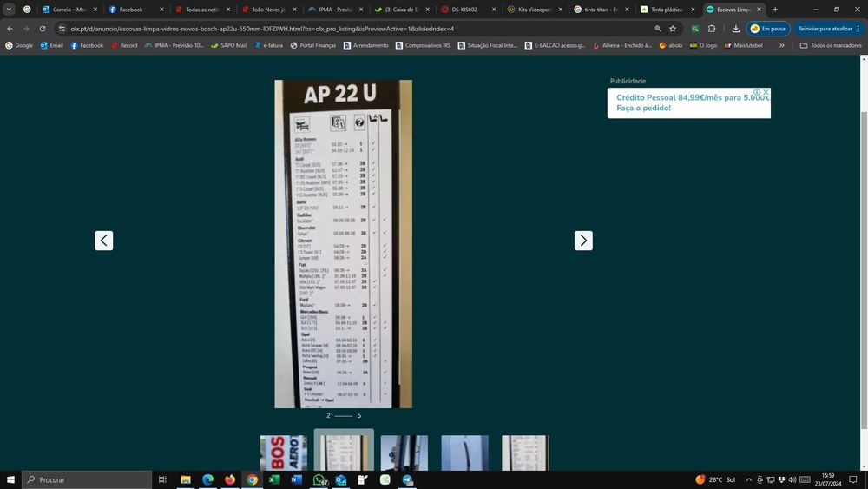
Task: Open the Windows Start menu
Action: 10,479
